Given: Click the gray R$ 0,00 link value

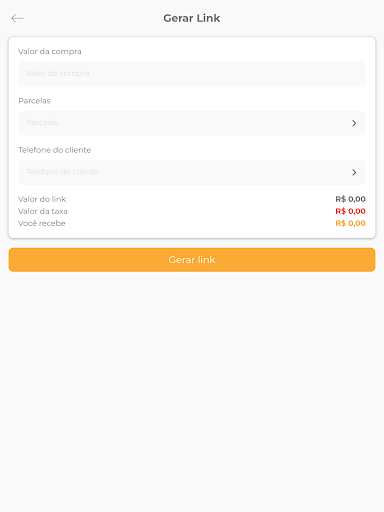Looking at the screenshot, I should [x=350, y=199].
